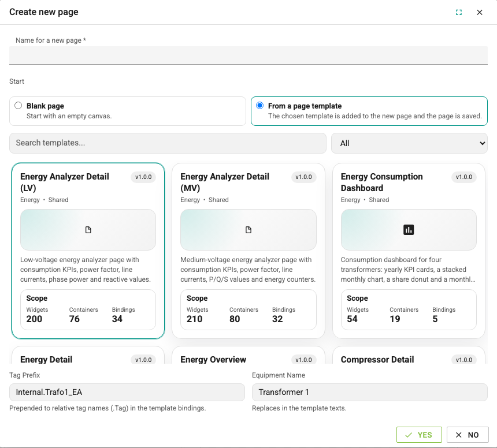Screen dimensions: 497x448
Task: Click the Low-voltage energy analyzer description
Action: pos(86,270)
